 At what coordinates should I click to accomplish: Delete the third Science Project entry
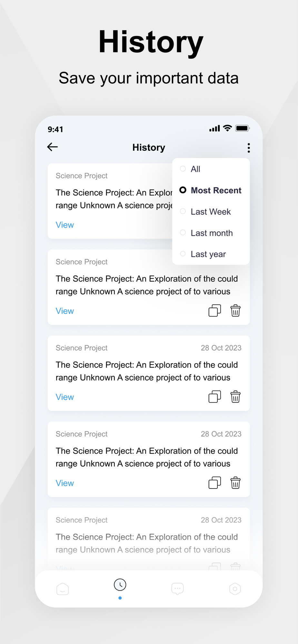[x=235, y=397]
